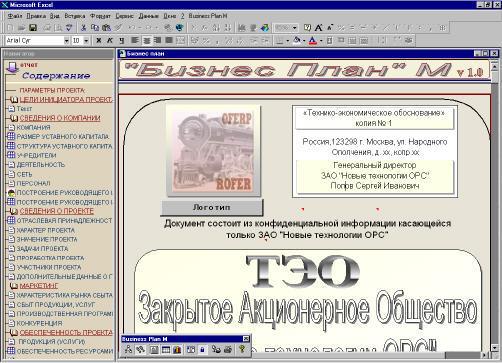Click the links icon in Business Plan M toolbar
The width and height of the screenshot is (502, 363).
click(x=141, y=349)
